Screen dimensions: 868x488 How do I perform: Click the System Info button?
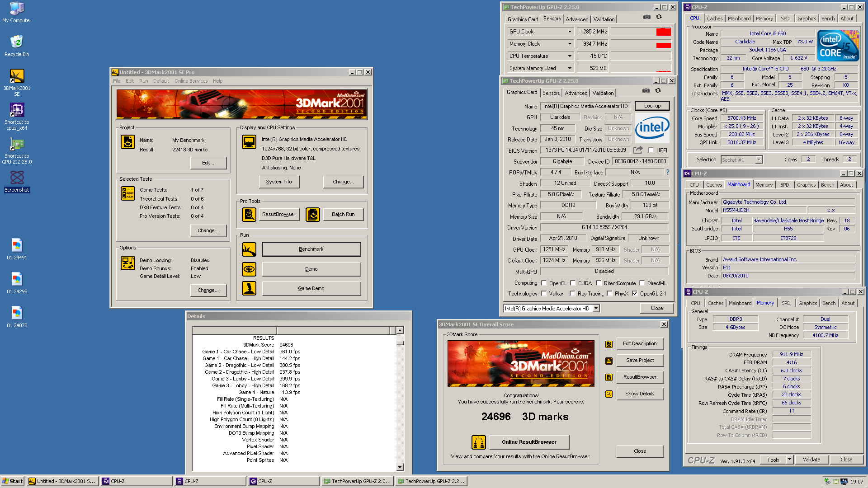click(279, 182)
